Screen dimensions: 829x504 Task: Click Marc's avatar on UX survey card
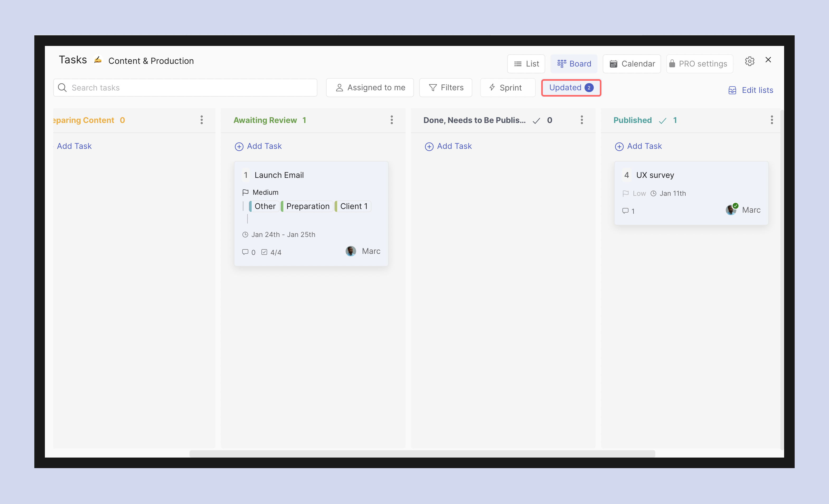pos(731,210)
